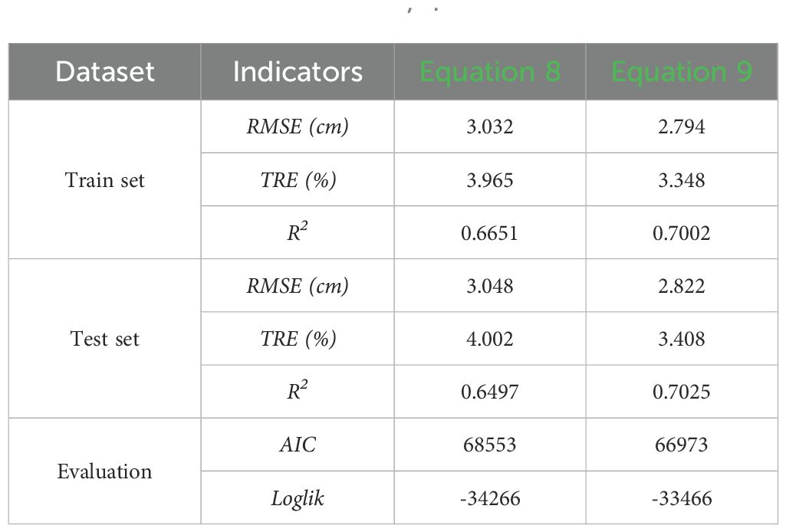
Task: Select the value 2.794 cell
Action: coord(681,126)
